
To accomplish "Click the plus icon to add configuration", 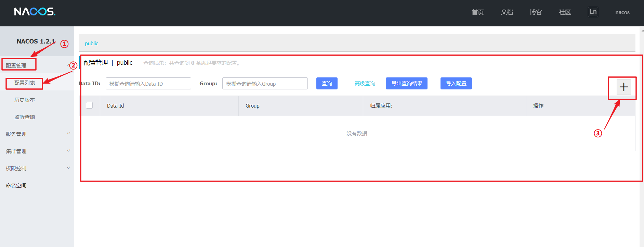I will point(623,87).
